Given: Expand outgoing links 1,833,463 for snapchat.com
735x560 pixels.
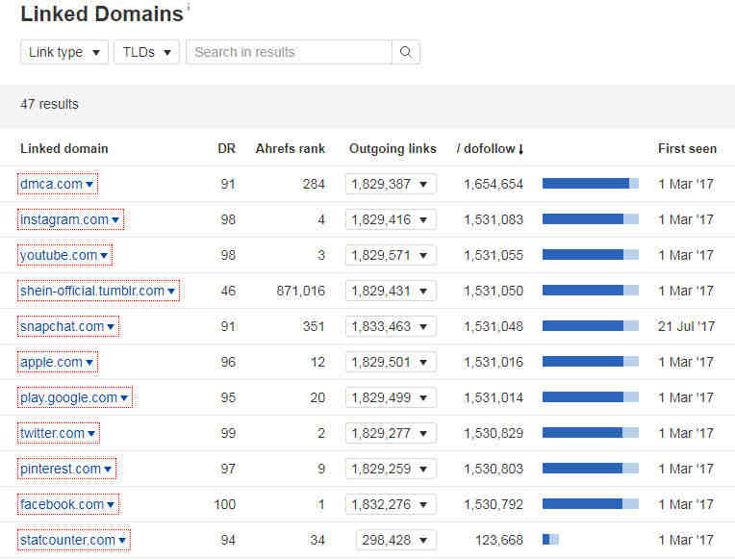Looking at the screenshot, I should click(391, 326).
